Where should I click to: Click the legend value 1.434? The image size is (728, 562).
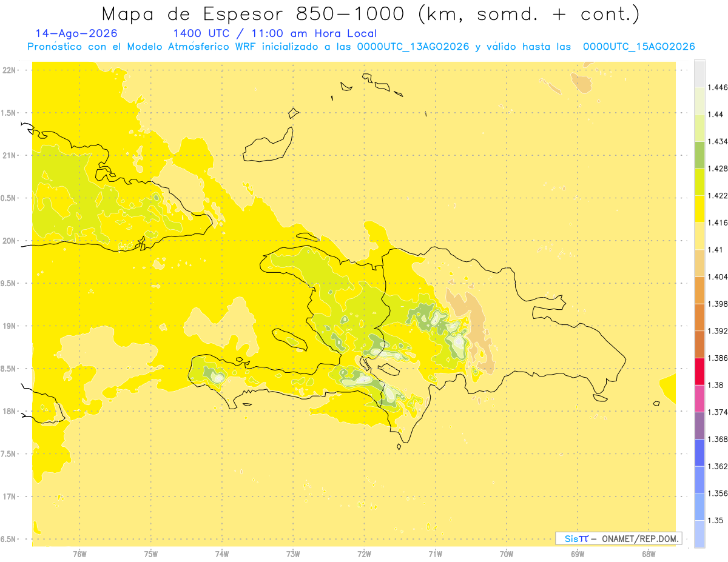pyautogui.click(x=717, y=142)
